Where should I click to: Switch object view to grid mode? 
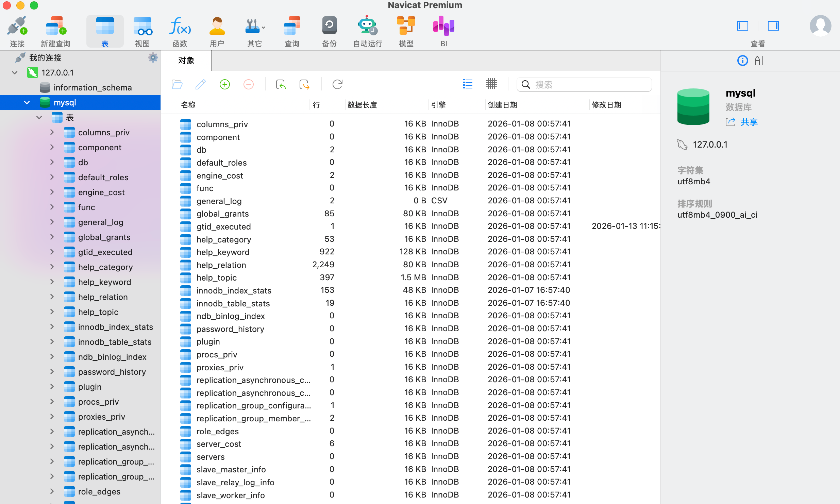tap(491, 84)
